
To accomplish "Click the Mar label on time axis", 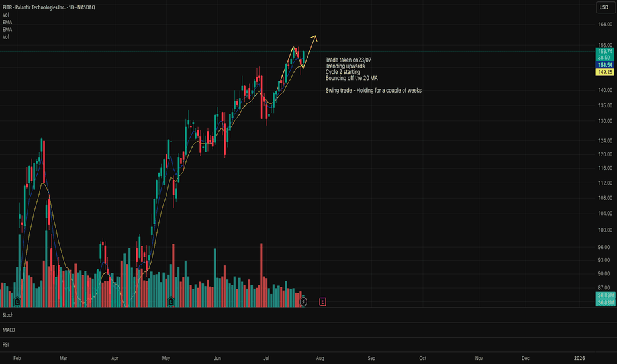I will point(64,359).
